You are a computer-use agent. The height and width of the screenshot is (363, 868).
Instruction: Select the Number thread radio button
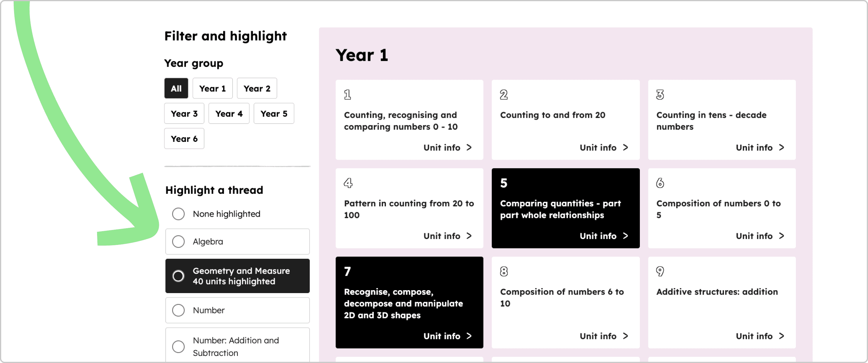click(178, 310)
